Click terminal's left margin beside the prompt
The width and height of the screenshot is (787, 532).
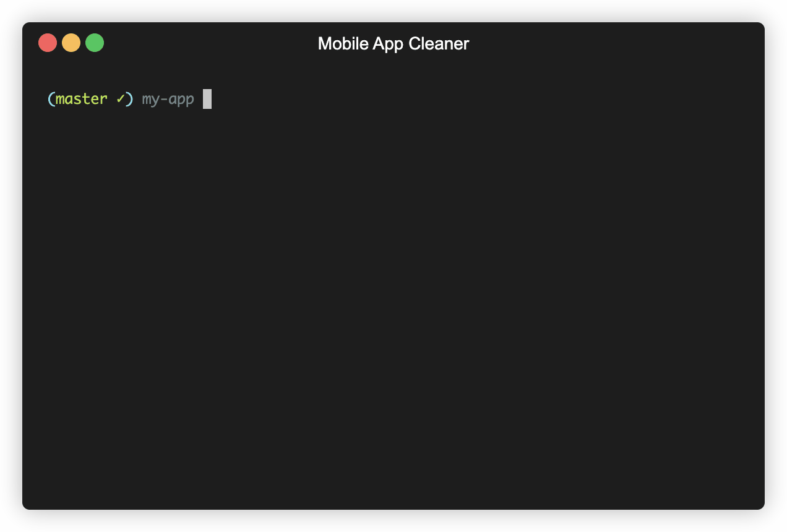(x=35, y=99)
